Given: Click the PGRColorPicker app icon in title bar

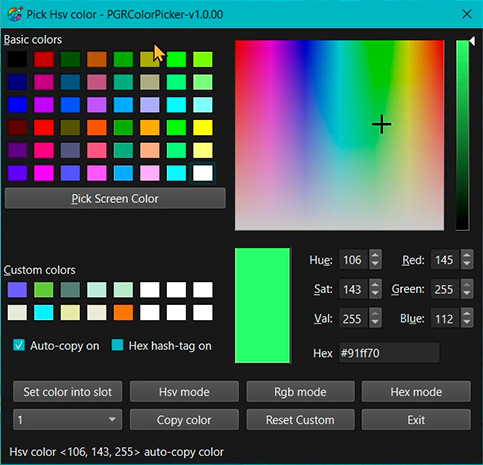Looking at the screenshot, I should 15,14.
